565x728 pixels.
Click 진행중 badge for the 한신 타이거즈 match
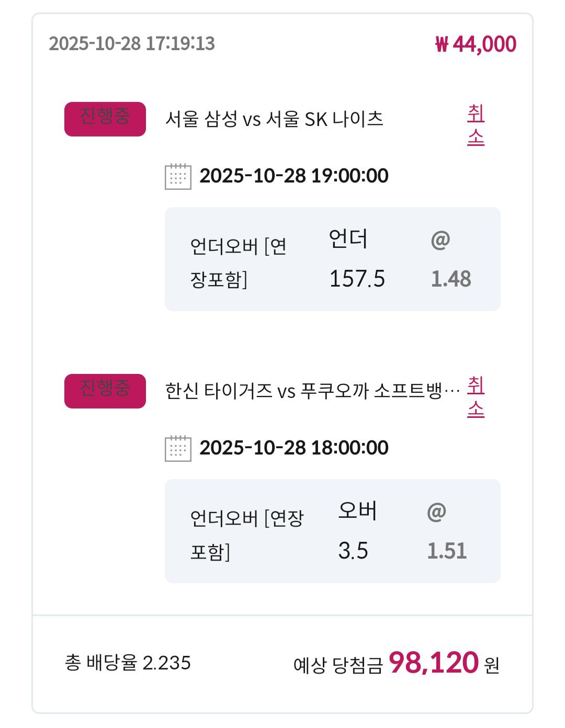coord(105,391)
